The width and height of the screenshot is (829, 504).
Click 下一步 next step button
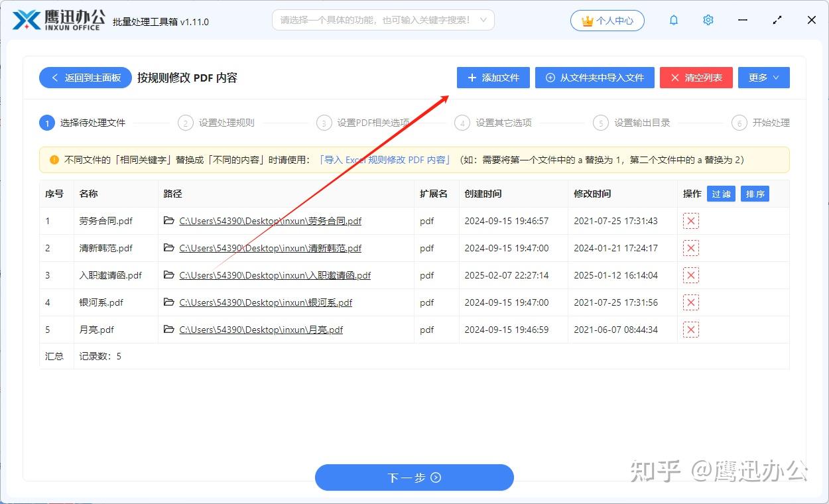pos(414,477)
